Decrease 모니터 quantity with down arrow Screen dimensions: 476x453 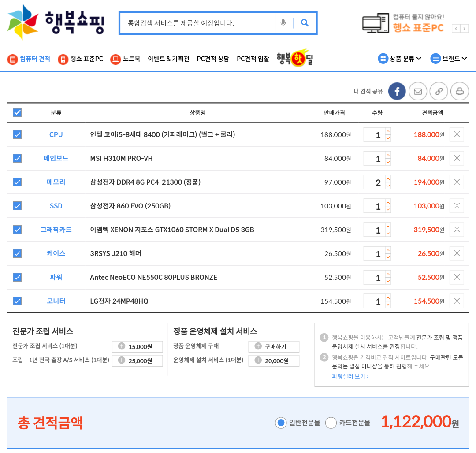coord(388,304)
